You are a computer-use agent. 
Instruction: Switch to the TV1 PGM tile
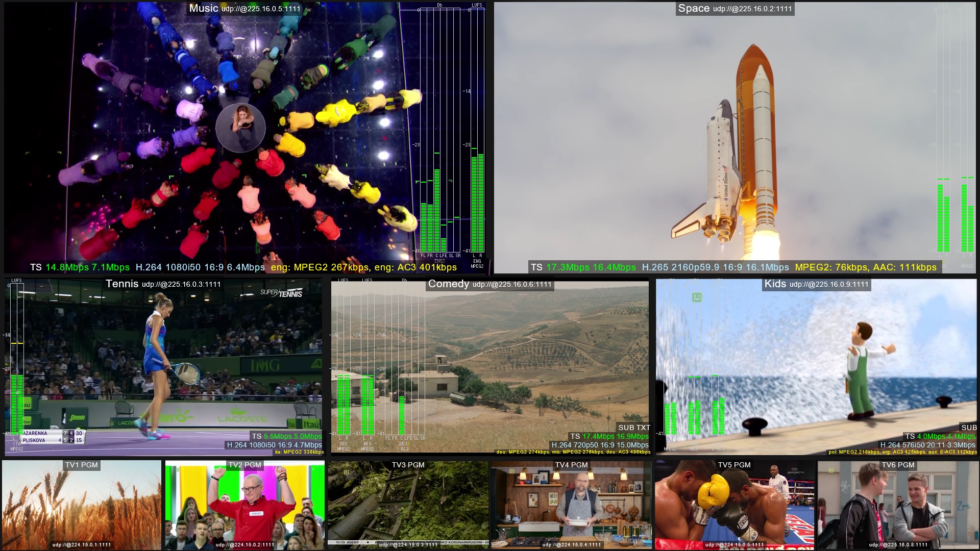point(82,505)
